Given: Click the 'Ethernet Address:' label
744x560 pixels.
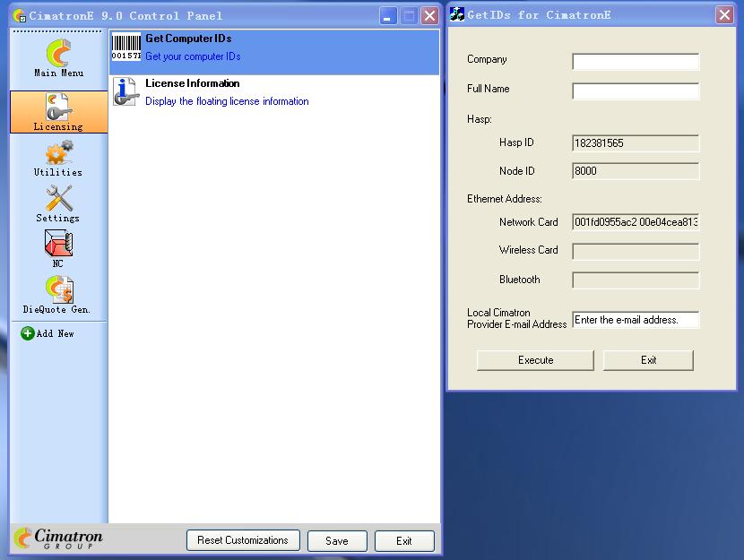Looking at the screenshot, I should point(505,199).
